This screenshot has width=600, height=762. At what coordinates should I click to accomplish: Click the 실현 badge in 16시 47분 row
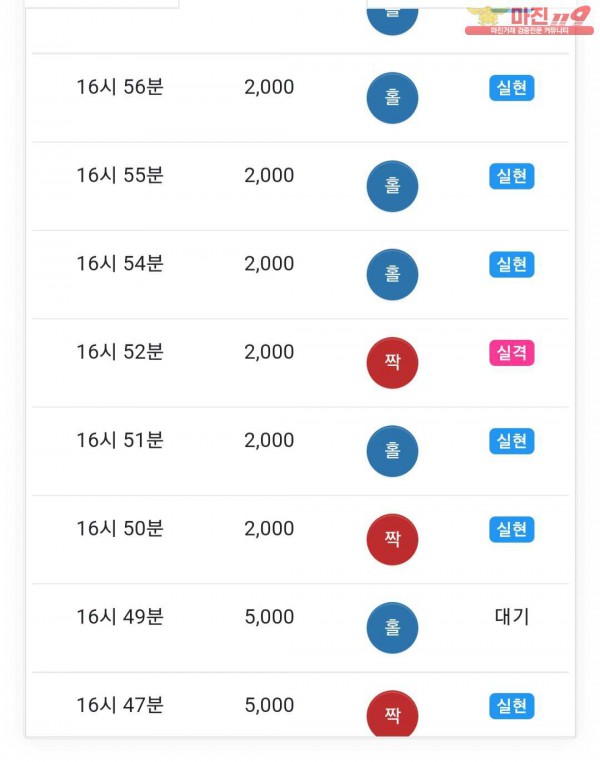click(x=511, y=706)
